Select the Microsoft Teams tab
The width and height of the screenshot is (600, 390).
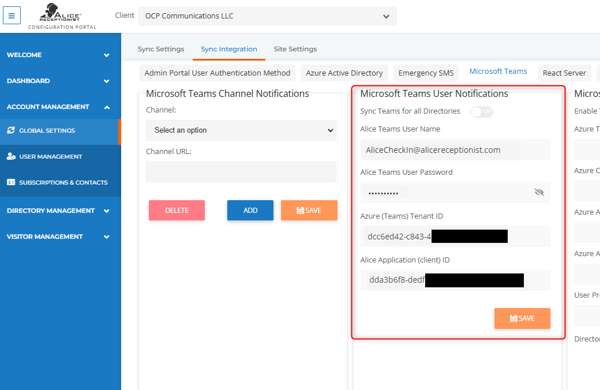[x=498, y=72]
